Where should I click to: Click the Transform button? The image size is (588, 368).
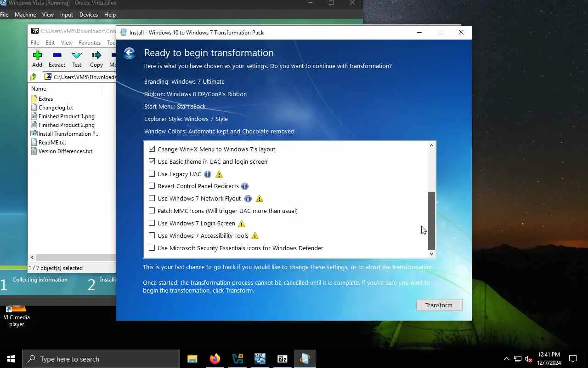pos(439,305)
